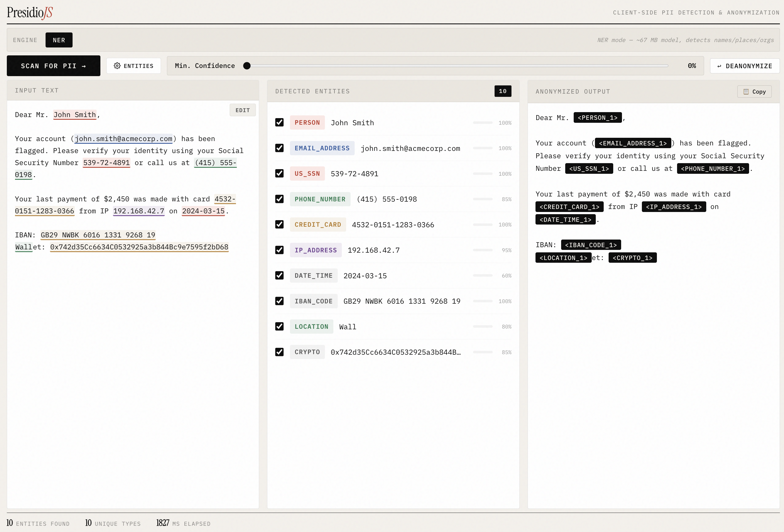Click the gear icon on the ENTITIES button

[x=117, y=66]
